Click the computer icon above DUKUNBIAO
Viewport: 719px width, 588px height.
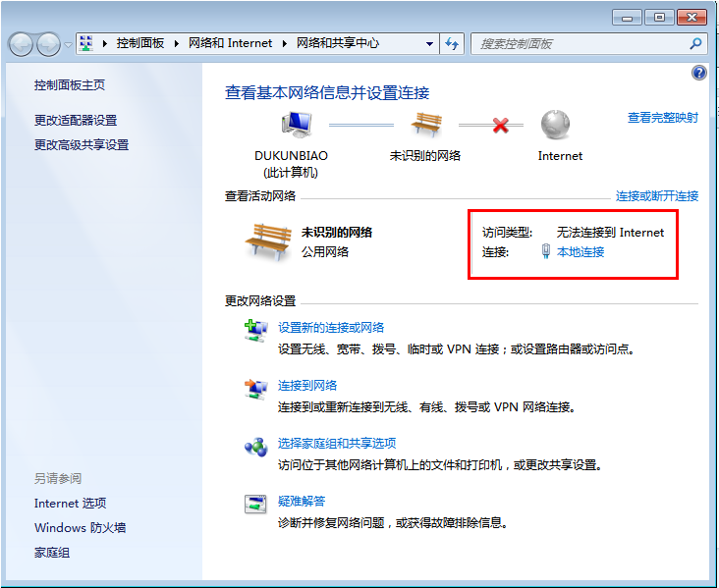296,125
